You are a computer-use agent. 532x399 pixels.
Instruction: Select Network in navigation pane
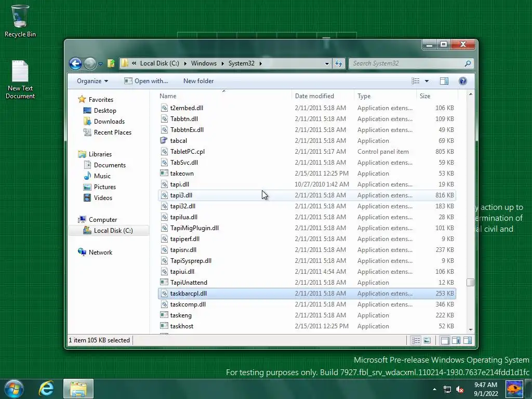100,252
